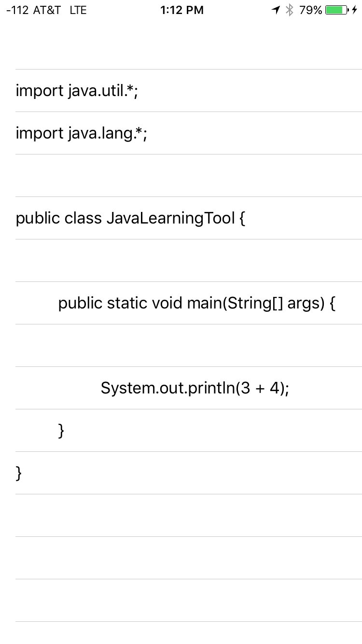Tap the -112 signal strength value
The image size is (362, 644).
coord(17,10)
